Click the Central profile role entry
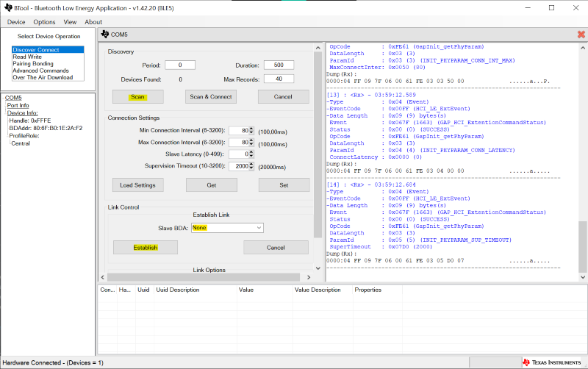 21,143
